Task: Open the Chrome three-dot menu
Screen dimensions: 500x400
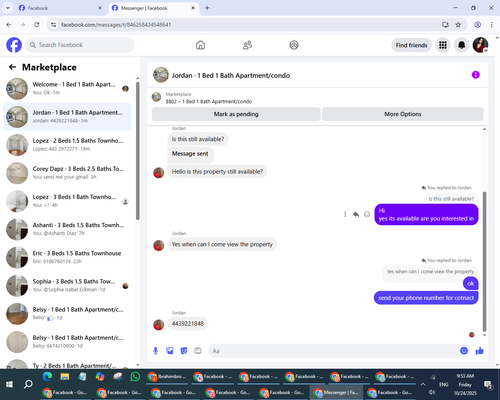Action: click(492, 25)
